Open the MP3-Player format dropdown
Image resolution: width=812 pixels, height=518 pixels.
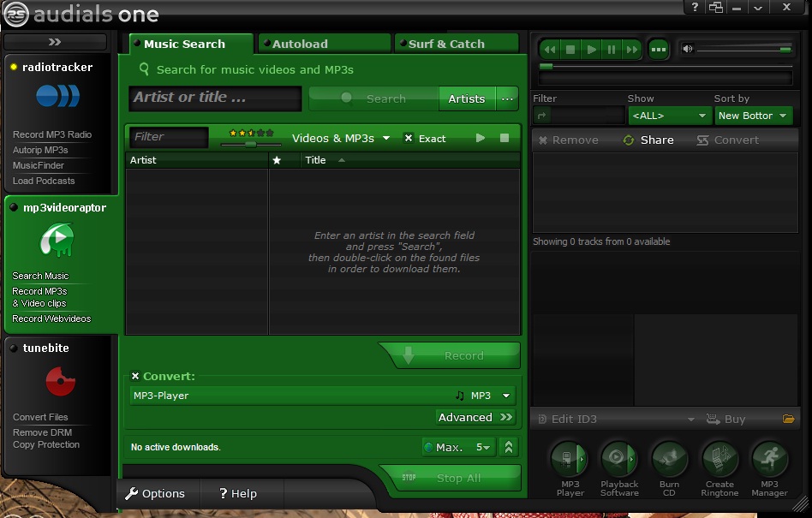point(322,396)
